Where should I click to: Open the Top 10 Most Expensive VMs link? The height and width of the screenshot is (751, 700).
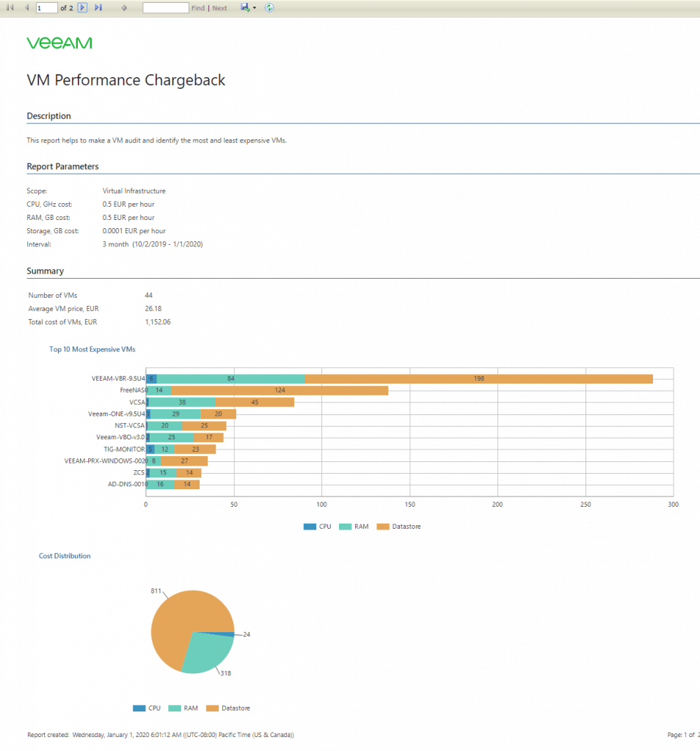(x=92, y=349)
